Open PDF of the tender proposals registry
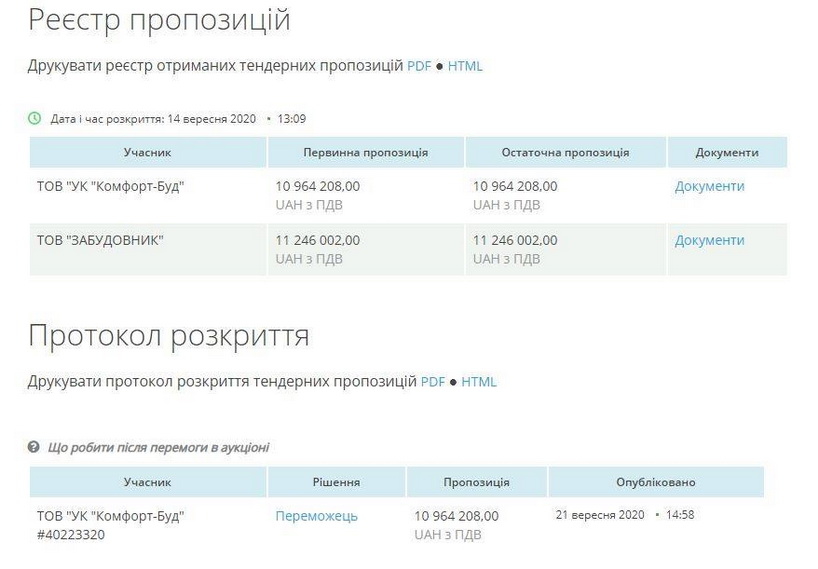818x569 pixels. tap(419, 67)
